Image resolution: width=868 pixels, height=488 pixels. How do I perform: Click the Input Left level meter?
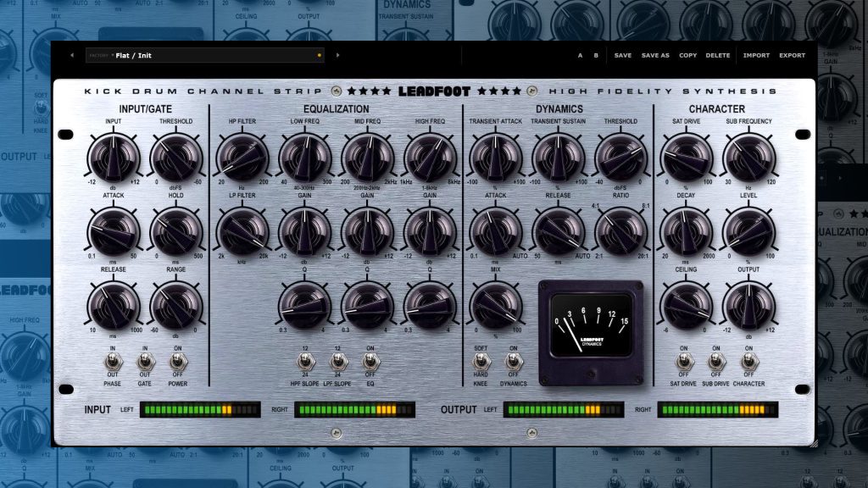coord(200,410)
